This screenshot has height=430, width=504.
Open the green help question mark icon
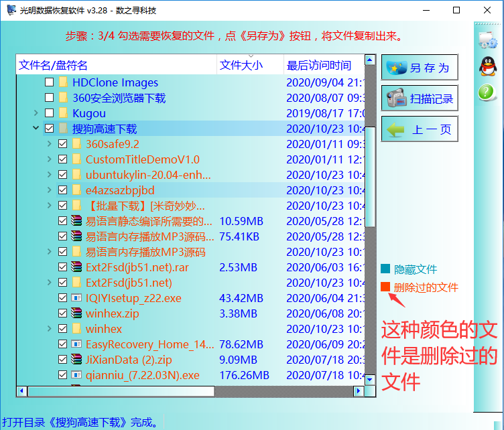pyautogui.click(x=487, y=92)
